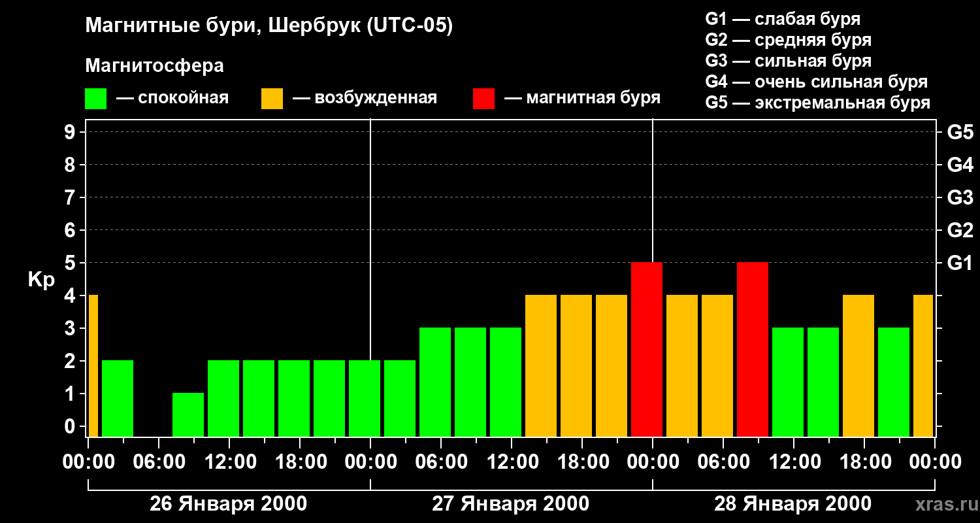Image resolution: width=980 pixels, height=523 pixels.
Task: Click the '9' tick on the Kp axis
Action: coord(71,132)
